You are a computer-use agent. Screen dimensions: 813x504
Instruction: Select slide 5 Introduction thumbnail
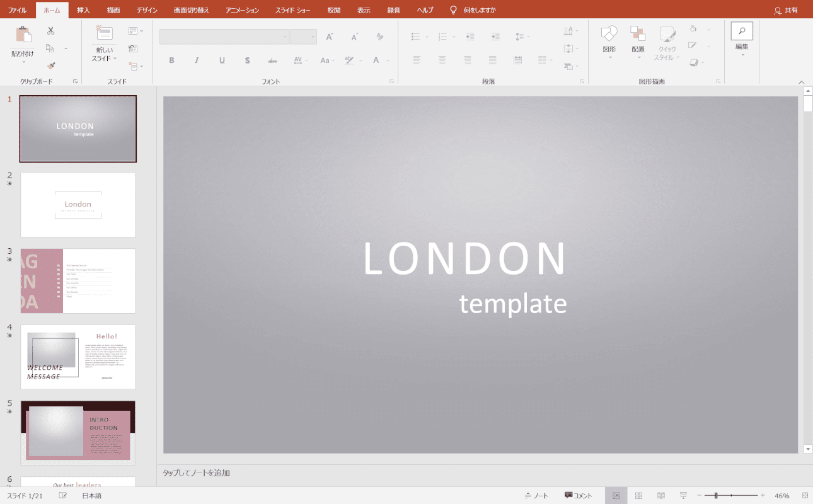click(78, 433)
